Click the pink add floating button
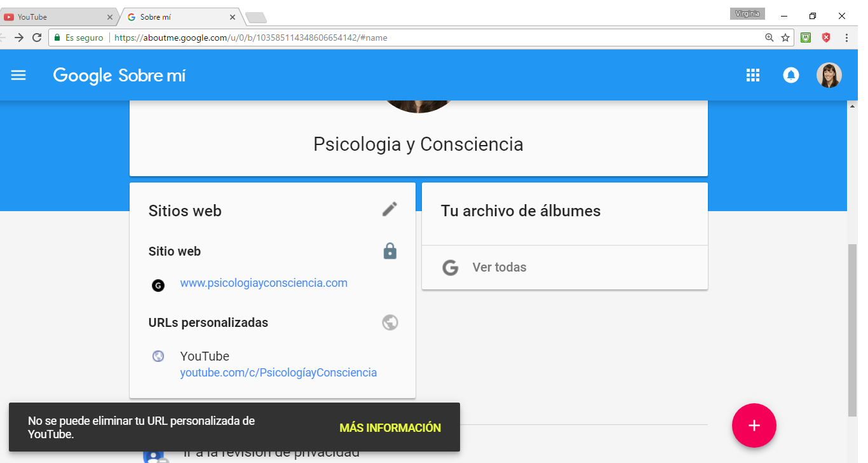868x463 pixels. pos(754,425)
